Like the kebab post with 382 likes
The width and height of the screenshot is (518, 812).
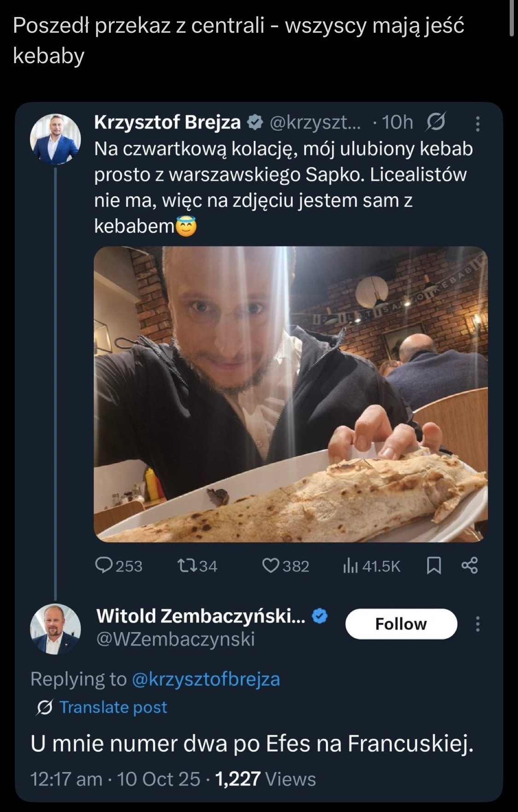click(x=271, y=565)
